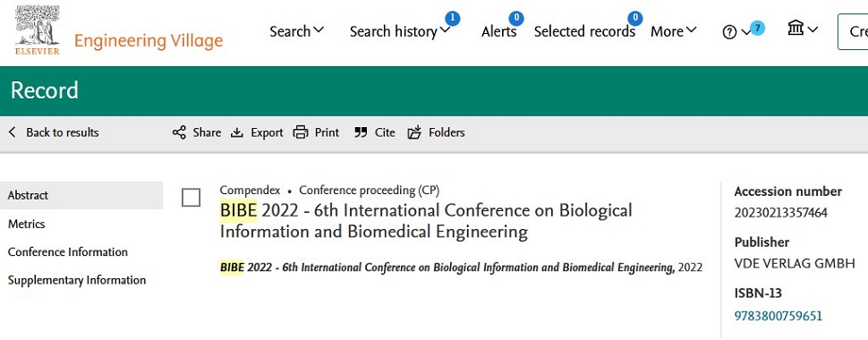
Task: Click the chevron beside the help icon
Action: pyautogui.click(x=745, y=33)
